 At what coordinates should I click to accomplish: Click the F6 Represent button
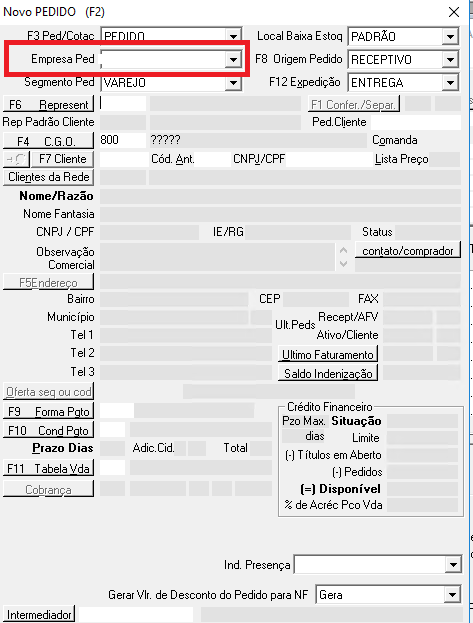48,104
